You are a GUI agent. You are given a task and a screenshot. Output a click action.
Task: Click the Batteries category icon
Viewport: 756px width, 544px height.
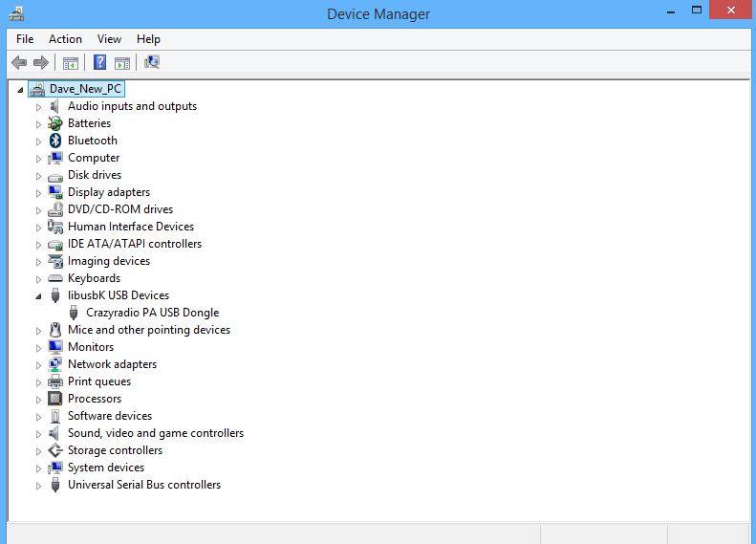pos(55,123)
